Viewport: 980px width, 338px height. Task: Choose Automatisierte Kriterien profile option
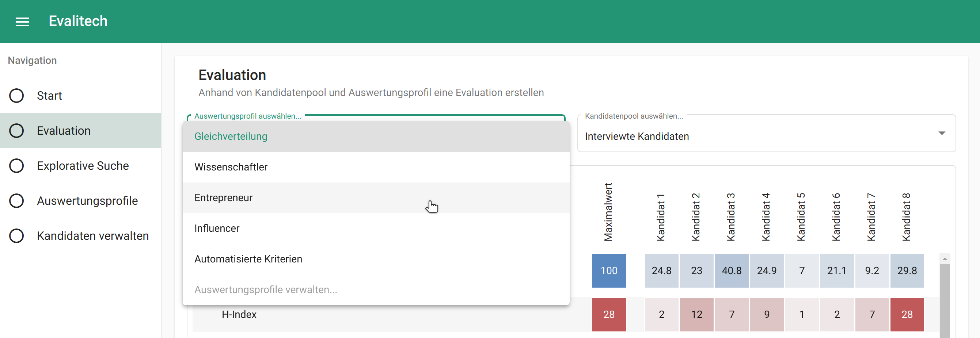(376, 259)
